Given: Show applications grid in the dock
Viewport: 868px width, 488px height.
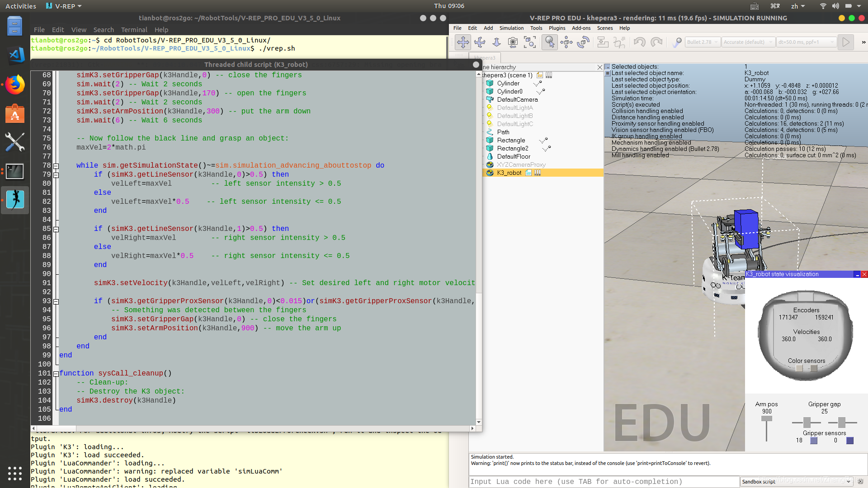Looking at the screenshot, I should tap(15, 473).
